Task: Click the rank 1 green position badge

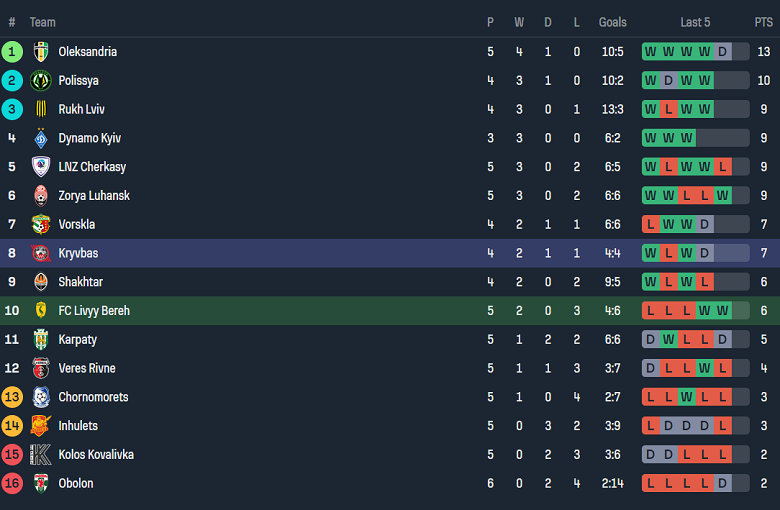Action: [x=12, y=52]
